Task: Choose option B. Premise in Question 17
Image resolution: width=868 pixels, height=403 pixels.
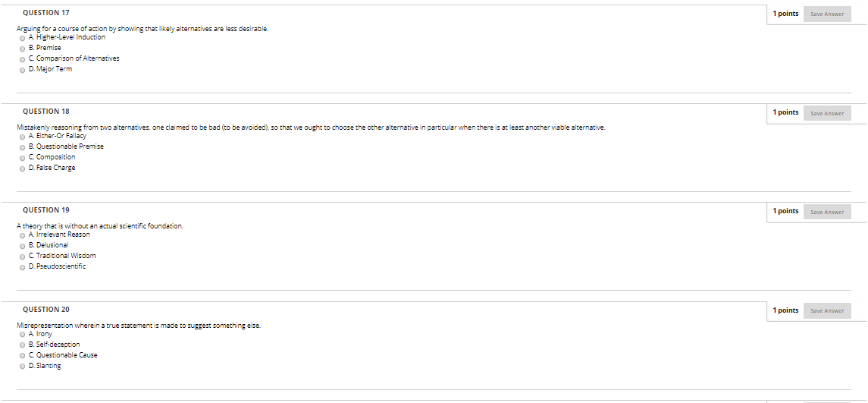Action: tap(22, 49)
